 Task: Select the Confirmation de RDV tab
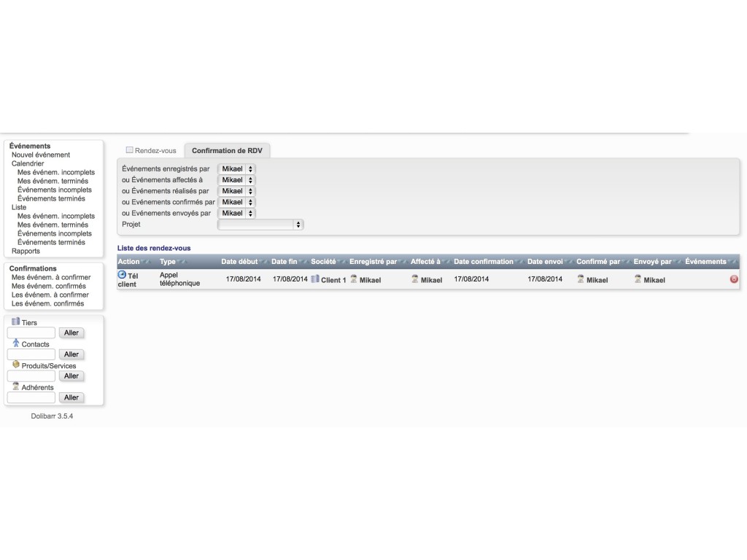coord(228,150)
